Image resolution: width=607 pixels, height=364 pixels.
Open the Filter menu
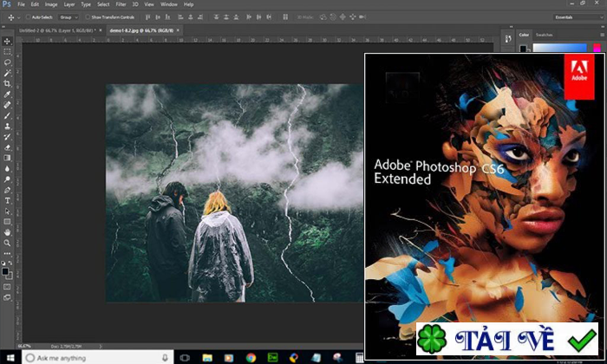(x=121, y=4)
